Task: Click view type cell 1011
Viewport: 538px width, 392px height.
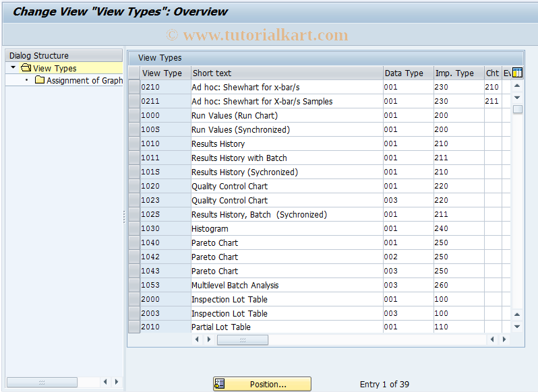Action: point(165,158)
